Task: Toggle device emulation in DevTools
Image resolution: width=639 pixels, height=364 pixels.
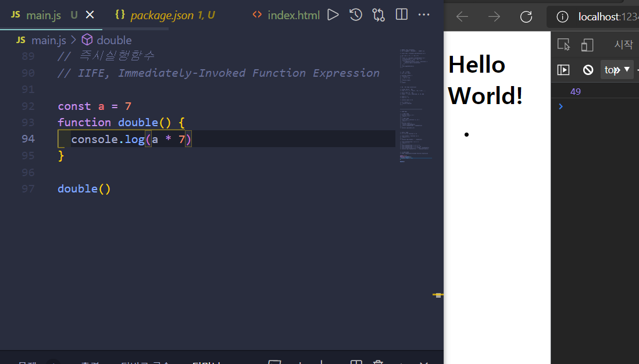Action: [587, 45]
